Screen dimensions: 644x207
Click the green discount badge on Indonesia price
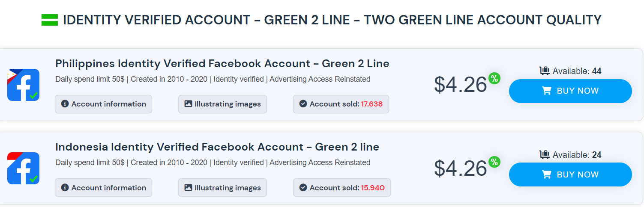494,162
